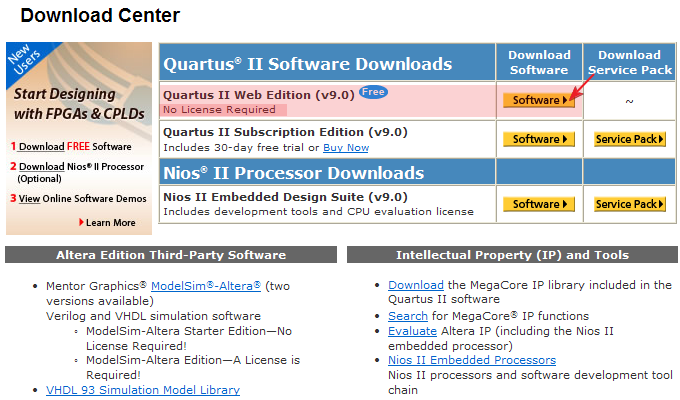Click Download Nios II Processor step 2

point(77,172)
